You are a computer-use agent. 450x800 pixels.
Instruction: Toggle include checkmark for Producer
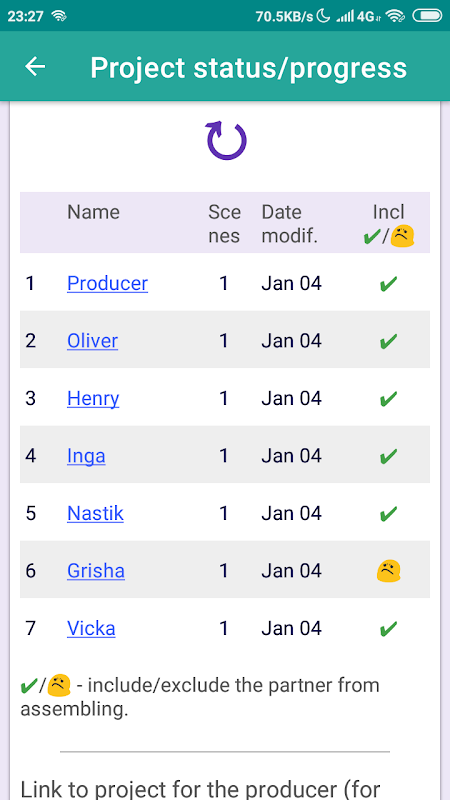tap(389, 284)
